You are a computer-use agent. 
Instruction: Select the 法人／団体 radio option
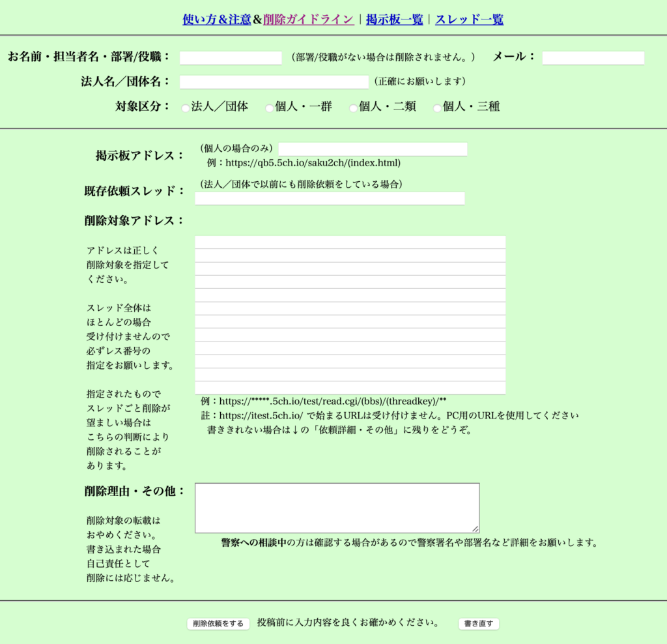point(185,108)
